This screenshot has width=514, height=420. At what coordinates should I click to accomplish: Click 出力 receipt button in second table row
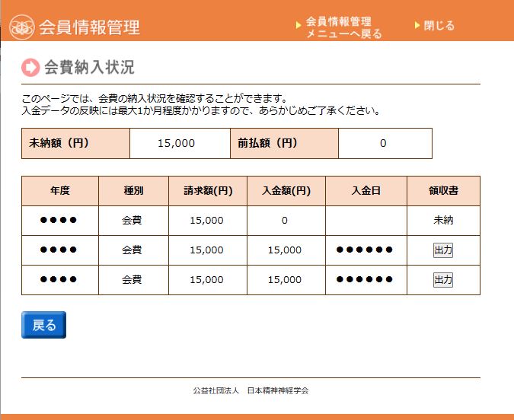tap(443, 250)
